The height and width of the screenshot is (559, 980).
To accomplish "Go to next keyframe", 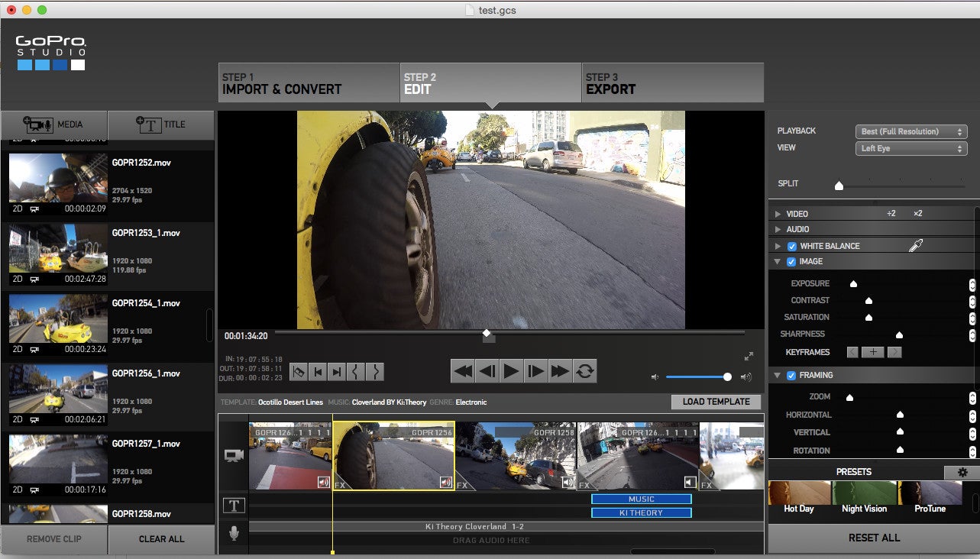I will [x=894, y=352].
